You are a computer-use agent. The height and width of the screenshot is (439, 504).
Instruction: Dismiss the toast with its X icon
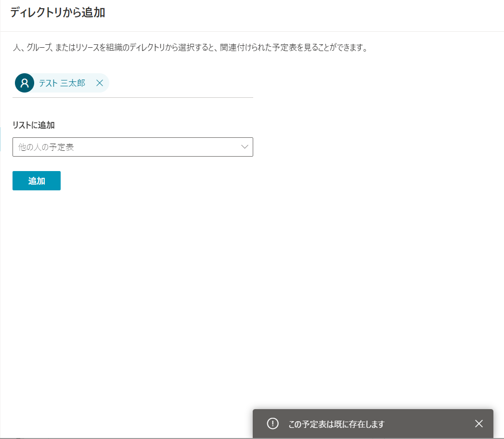click(x=478, y=424)
